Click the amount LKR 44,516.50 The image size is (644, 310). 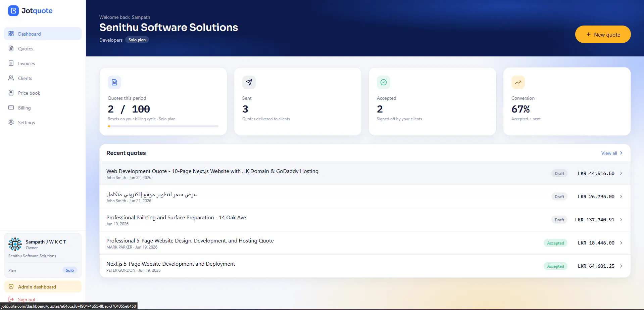596,173
